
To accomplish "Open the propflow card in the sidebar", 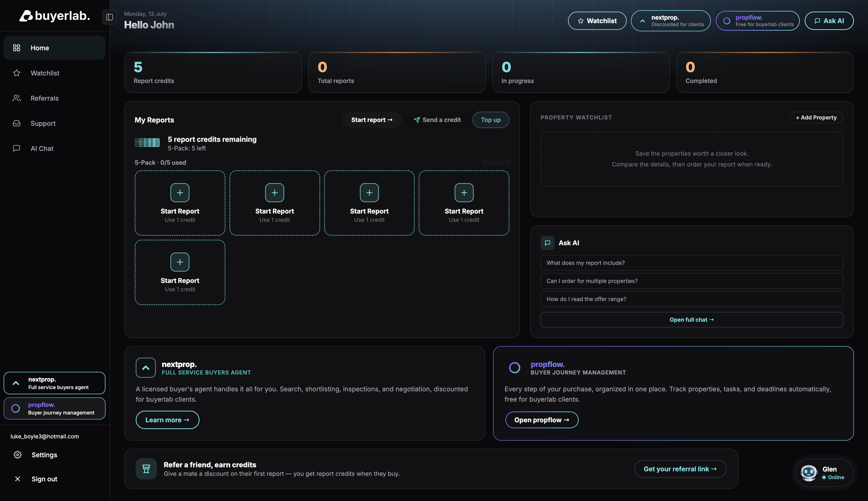I will click(55, 408).
